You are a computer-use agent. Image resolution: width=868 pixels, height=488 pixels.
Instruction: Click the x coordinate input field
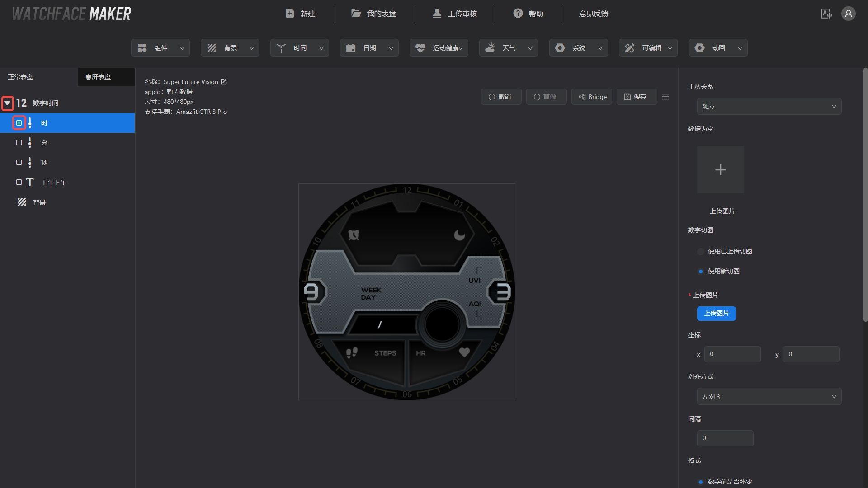732,354
